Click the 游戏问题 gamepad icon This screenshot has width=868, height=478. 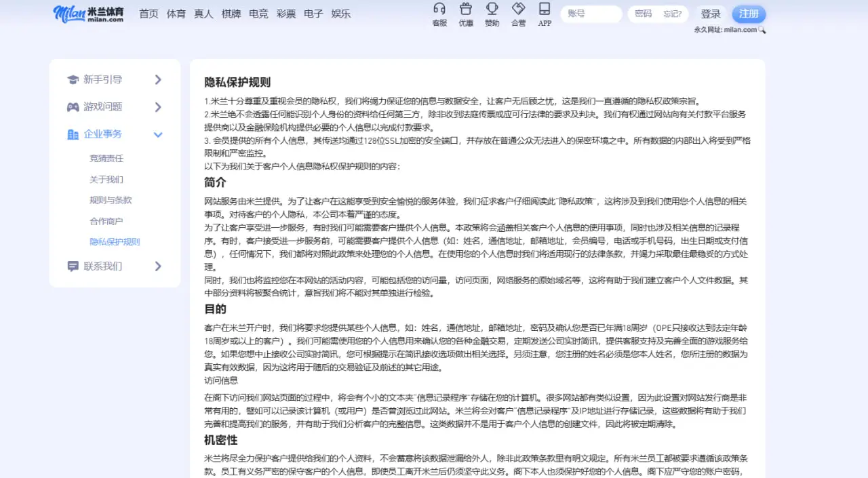(x=73, y=107)
